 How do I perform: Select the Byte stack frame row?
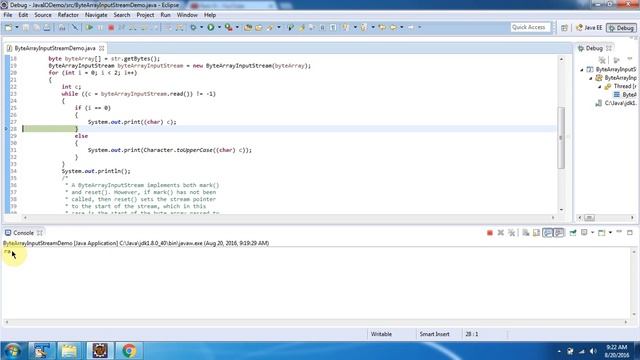click(x=625, y=95)
